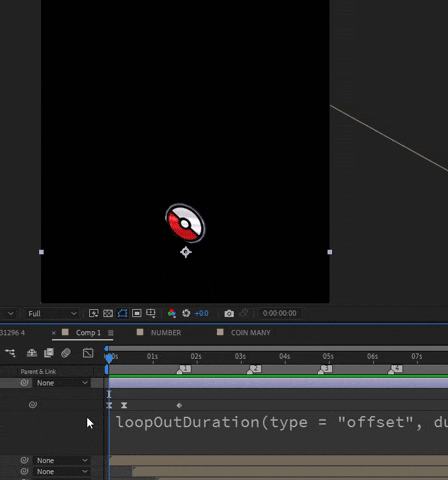Toggle the Frame Blending switch
This screenshot has width=448, height=480.
pyautogui.click(x=49, y=353)
